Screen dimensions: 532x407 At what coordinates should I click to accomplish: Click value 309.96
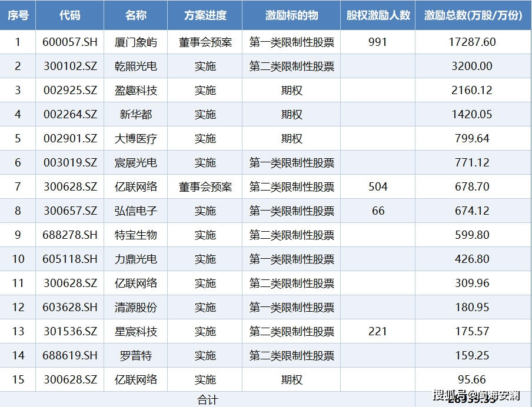472,283
